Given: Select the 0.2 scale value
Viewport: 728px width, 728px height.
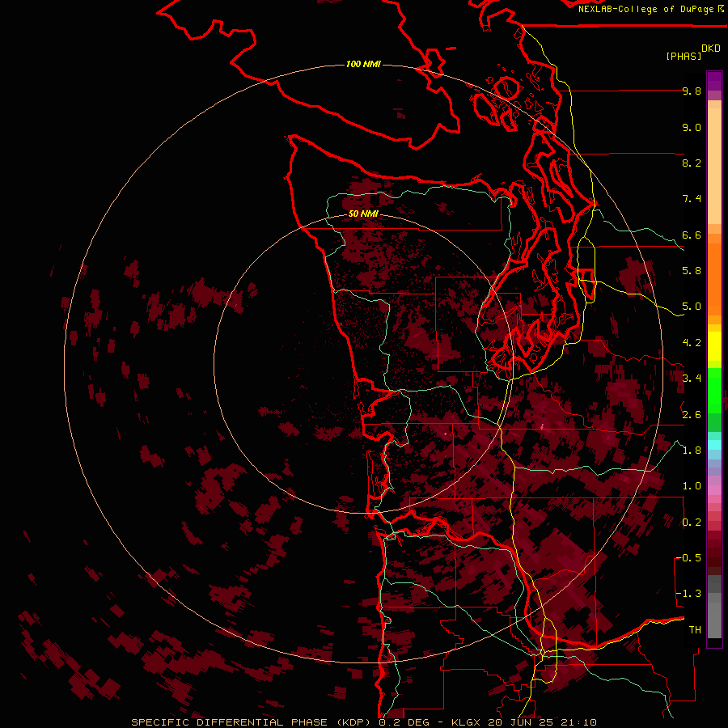Looking at the screenshot, I should [x=692, y=523].
